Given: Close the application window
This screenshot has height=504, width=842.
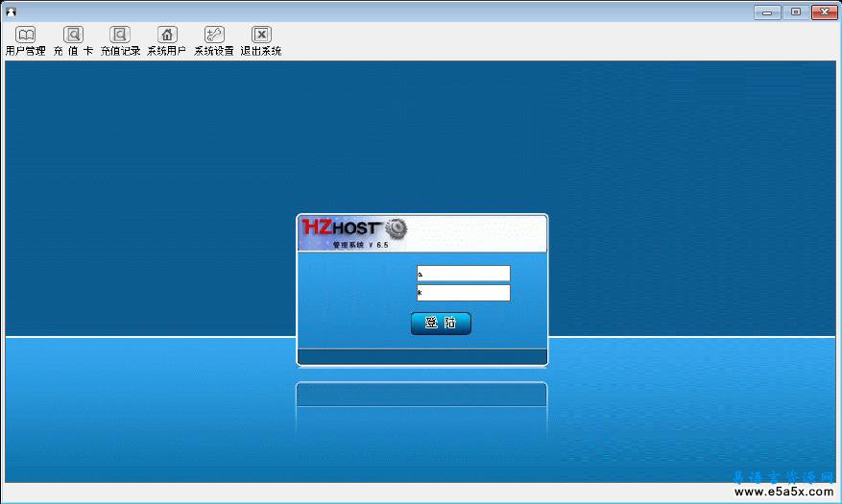Looking at the screenshot, I should (825, 12).
